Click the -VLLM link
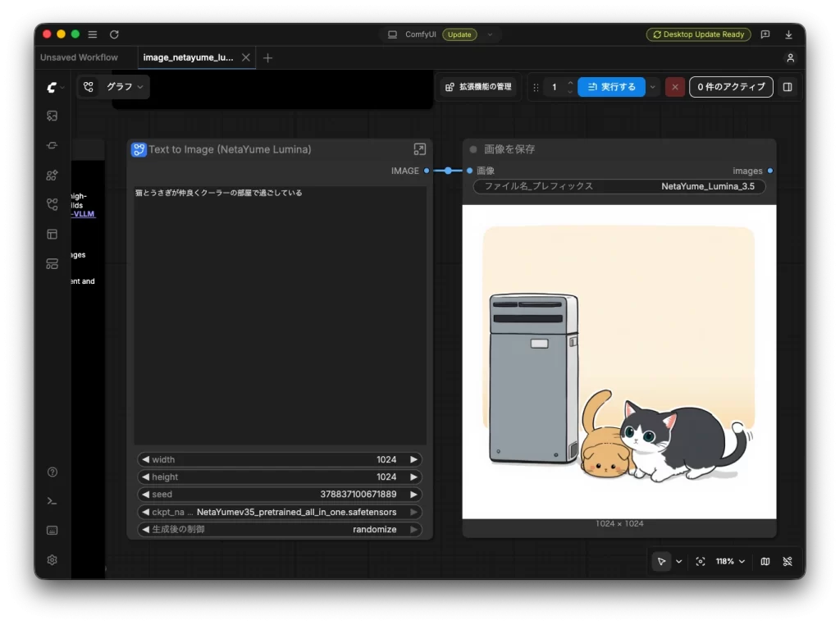 (x=83, y=214)
